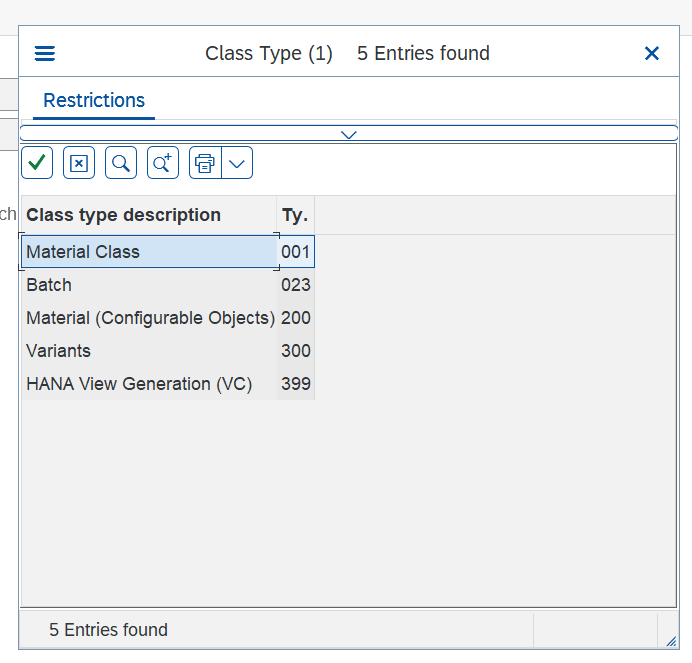This screenshot has height=663, width=692.
Task: Click the Class type description column header
Action: tap(124, 215)
